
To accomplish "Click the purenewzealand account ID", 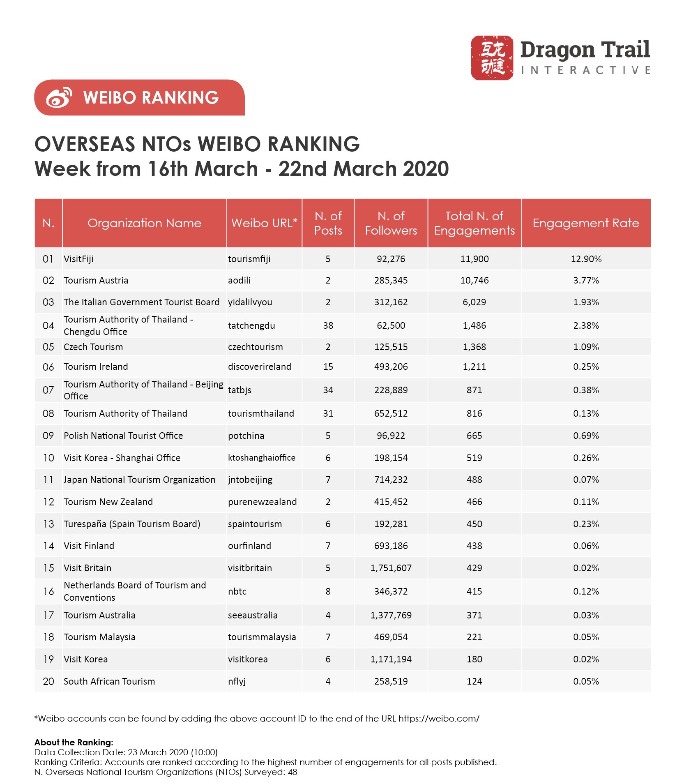I will click(x=262, y=502).
